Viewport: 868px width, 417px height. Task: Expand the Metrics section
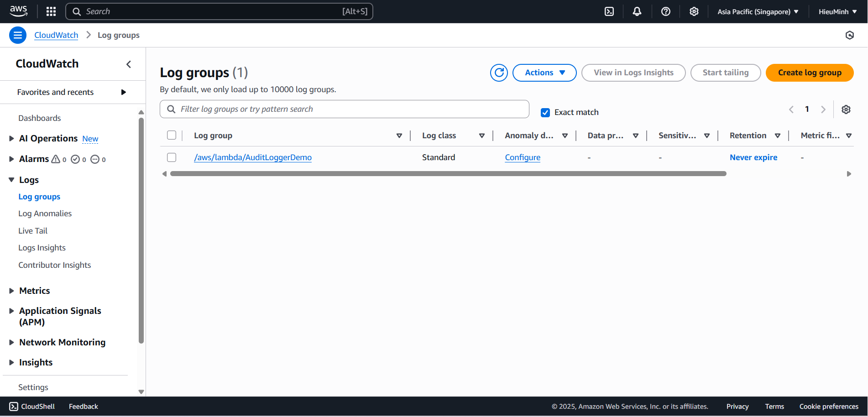point(11,291)
